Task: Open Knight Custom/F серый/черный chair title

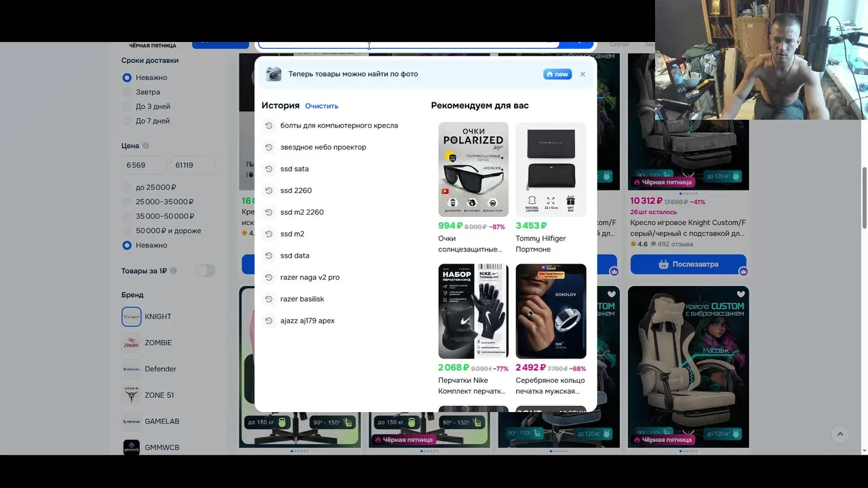Action: pyautogui.click(x=688, y=228)
